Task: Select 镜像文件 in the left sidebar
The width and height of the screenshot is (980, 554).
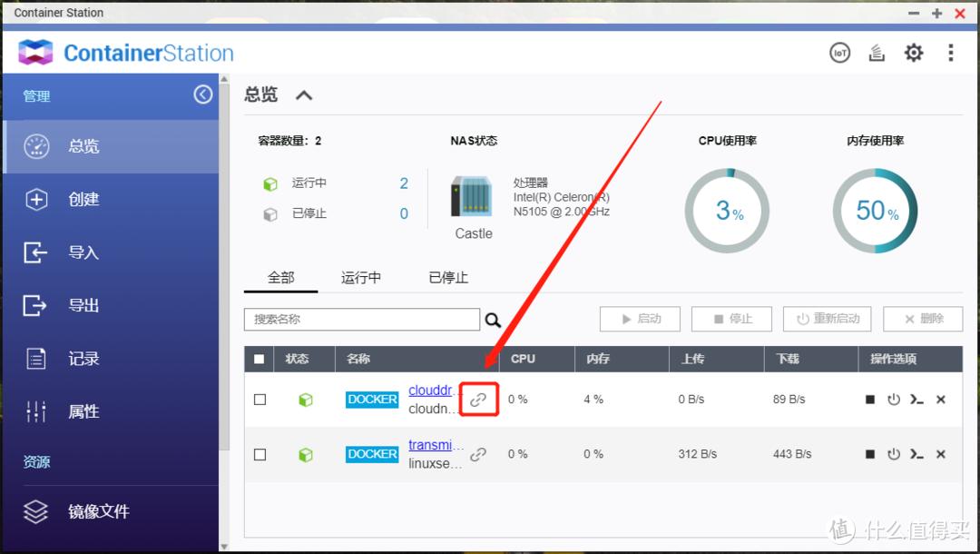Action: pos(98,511)
